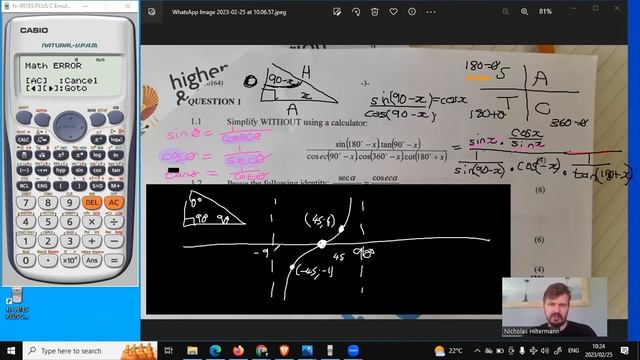640x360 pixels.
Task: Open Microsoft Edge from the taskbar
Action: point(216,351)
